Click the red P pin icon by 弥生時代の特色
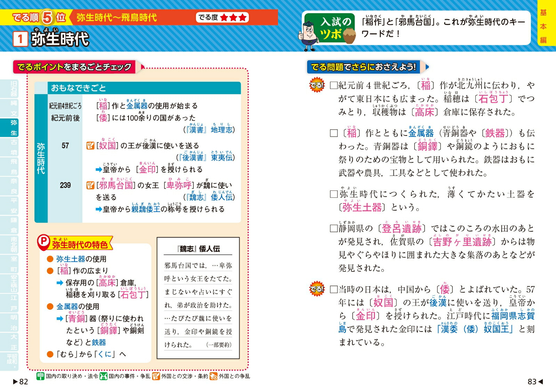Image resolution: width=556 pixels, height=392 pixels. (44, 242)
